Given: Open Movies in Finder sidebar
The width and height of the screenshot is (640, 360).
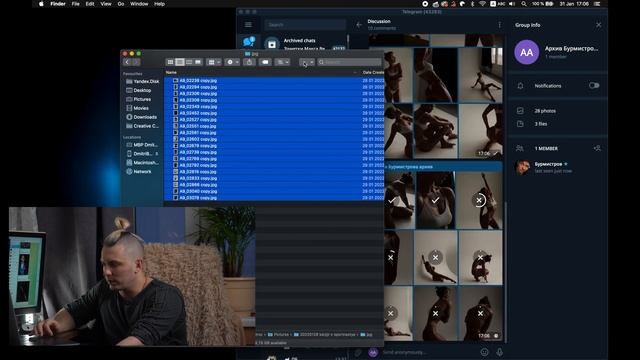Looking at the screenshot, I should (x=138, y=108).
